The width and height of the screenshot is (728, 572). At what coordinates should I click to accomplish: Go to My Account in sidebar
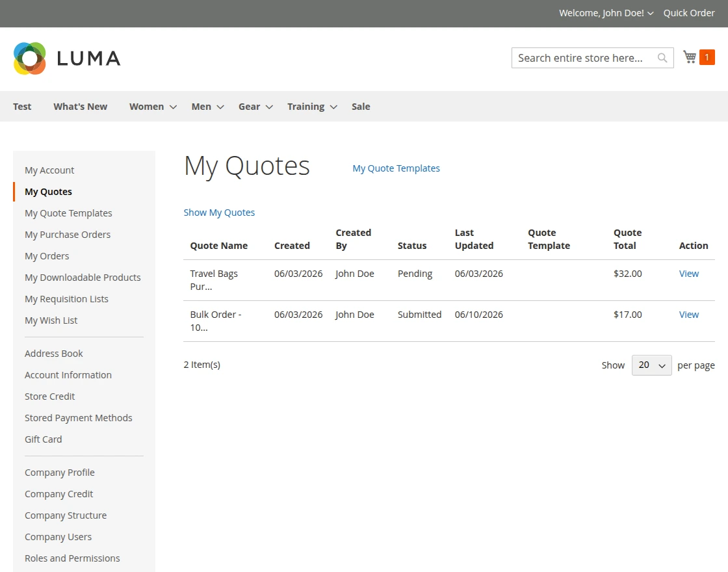click(49, 170)
